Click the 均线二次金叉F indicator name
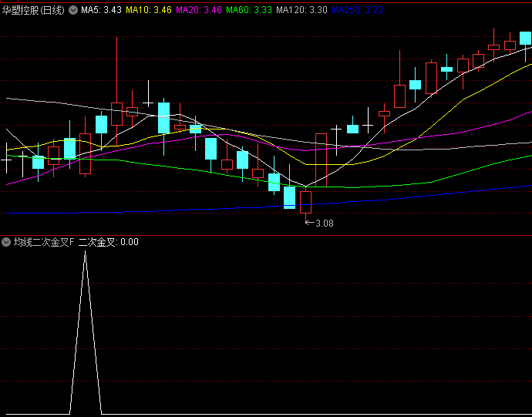 click(x=45, y=242)
